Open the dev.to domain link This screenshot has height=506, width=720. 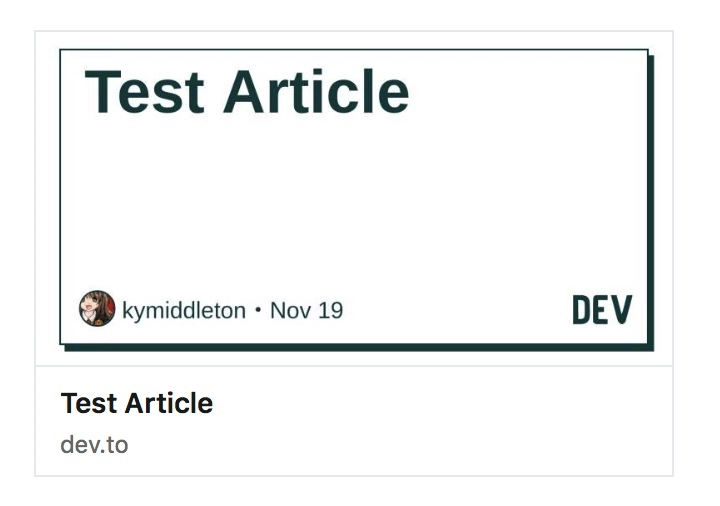pos(94,444)
